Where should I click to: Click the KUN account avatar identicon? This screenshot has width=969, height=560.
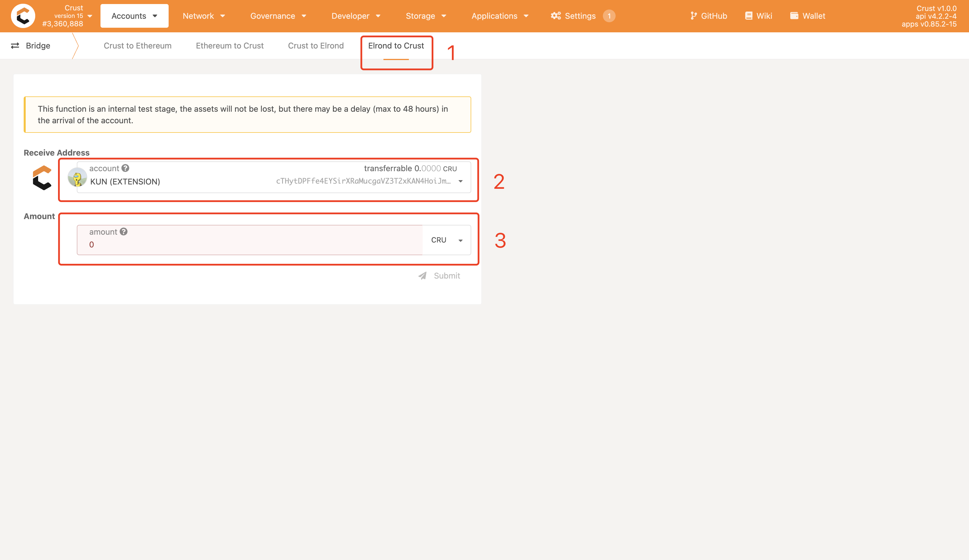(77, 177)
